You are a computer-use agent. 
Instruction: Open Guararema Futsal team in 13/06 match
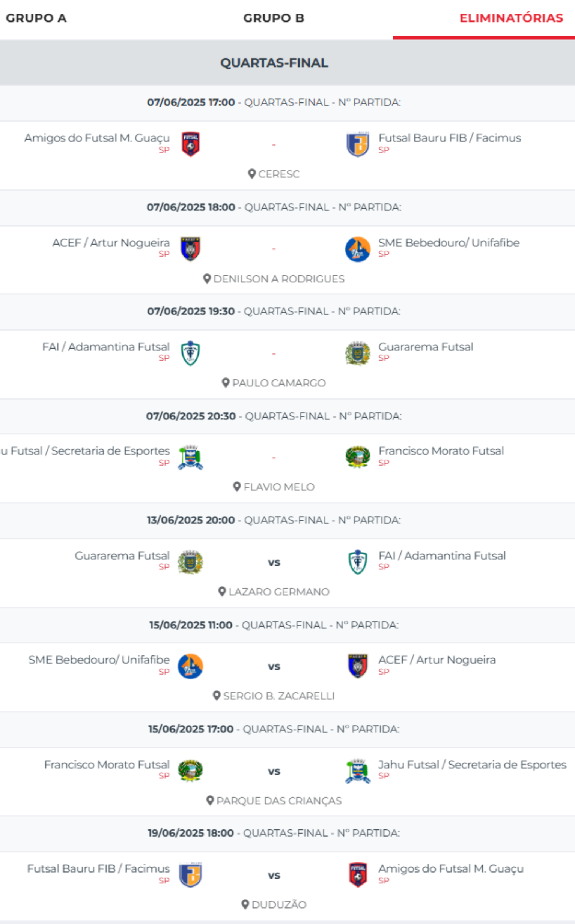point(122,556)
